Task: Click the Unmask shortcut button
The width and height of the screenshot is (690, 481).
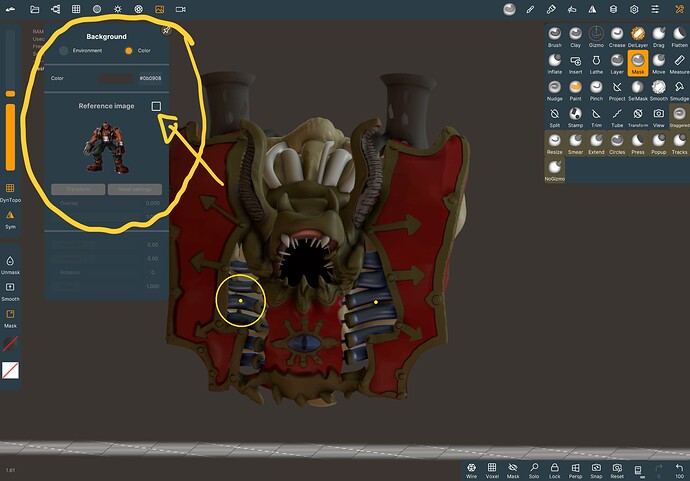Action: click(10, 265)
